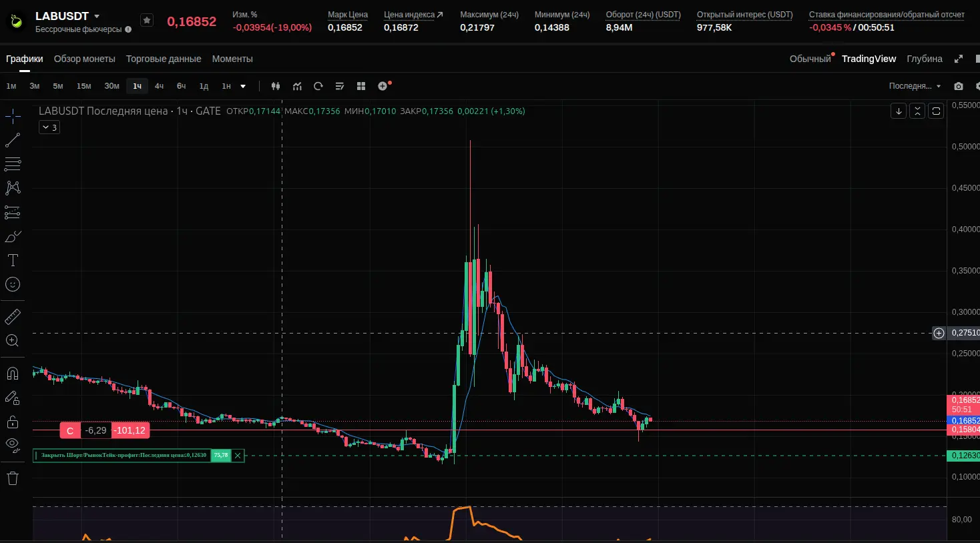Image resolution: width=980 pixels, height=543 pixels.
Task: Expand the chart to fullscreen
Action: (959, 59)
